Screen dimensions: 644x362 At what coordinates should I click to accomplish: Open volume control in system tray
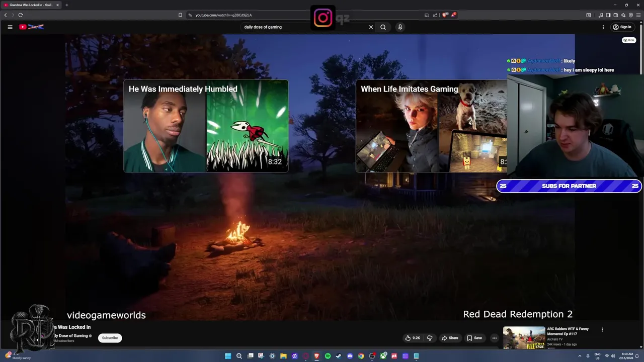[x=613, y=356]
